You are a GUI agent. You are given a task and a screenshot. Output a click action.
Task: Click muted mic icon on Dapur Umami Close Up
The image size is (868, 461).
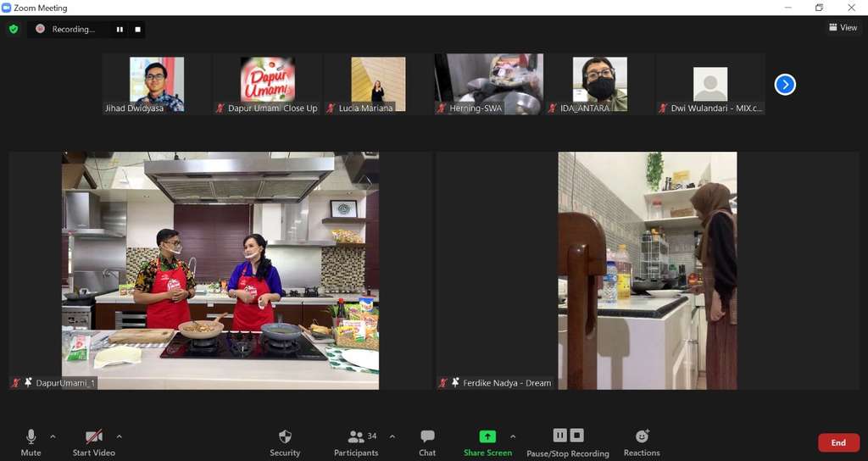(220, 108)
